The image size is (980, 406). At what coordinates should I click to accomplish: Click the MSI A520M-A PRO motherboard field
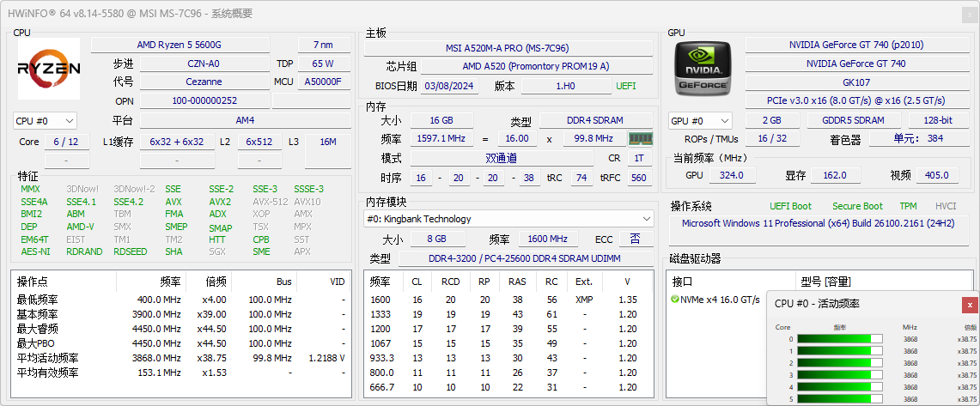coord(507,48)
